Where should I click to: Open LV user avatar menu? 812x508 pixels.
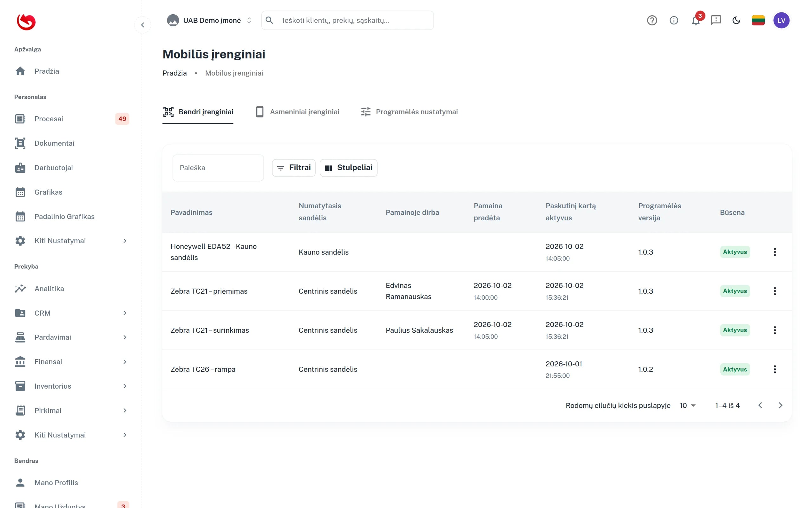781,21
